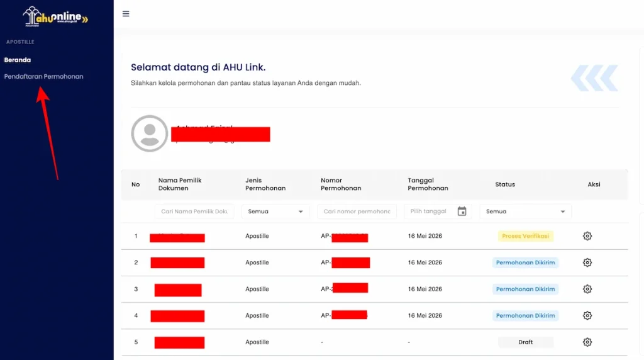Open gear action for row 2
This screenshot has height=360, width=644.
click(587, 262)
